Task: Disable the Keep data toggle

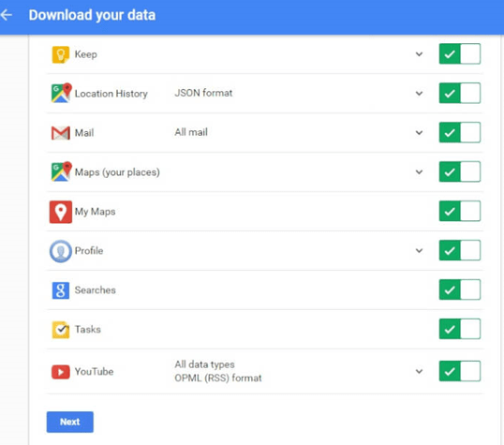Action: [460, 54]
